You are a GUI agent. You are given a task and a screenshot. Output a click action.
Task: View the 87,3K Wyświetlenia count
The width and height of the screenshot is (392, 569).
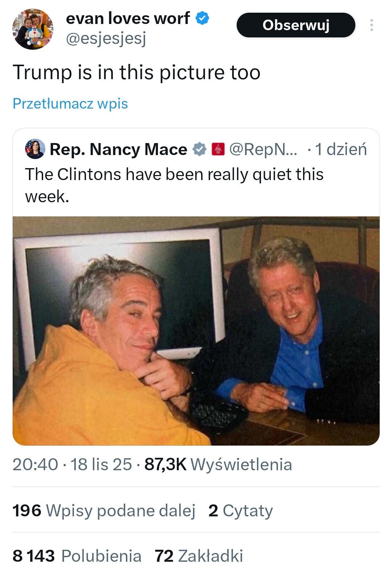tap(218, 464)
